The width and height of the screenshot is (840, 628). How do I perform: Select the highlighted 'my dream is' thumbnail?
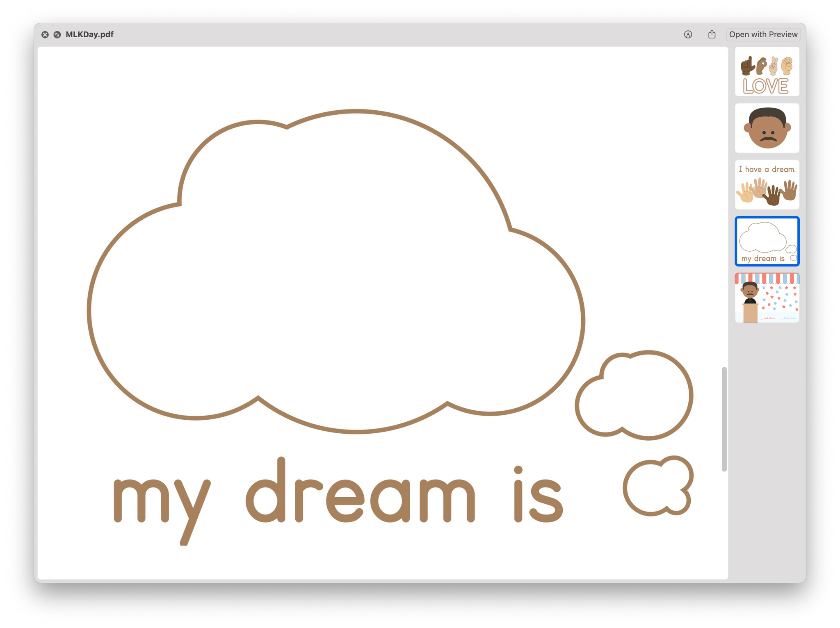coord(767,241)
